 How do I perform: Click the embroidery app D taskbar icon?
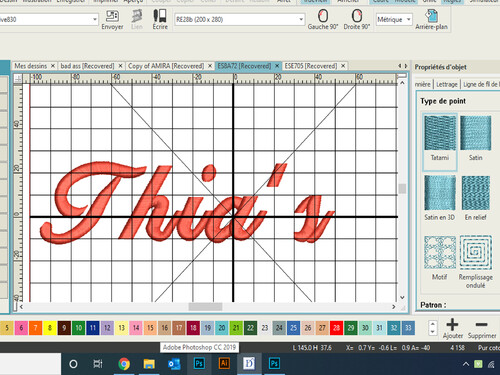click(249, 363)
